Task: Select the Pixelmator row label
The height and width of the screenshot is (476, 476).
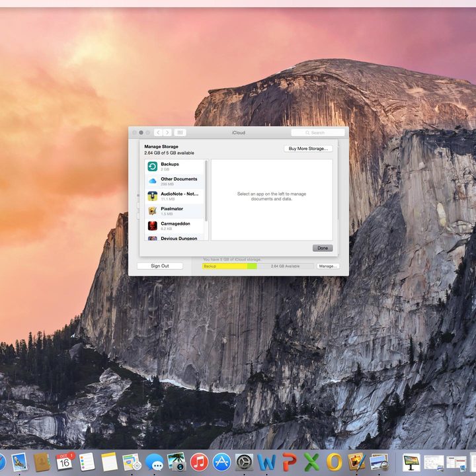Action: point(172,208)
